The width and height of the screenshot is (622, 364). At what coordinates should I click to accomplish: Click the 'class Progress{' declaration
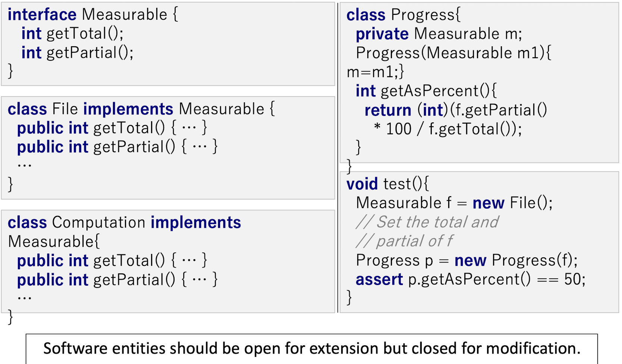(x=403, y=15)
